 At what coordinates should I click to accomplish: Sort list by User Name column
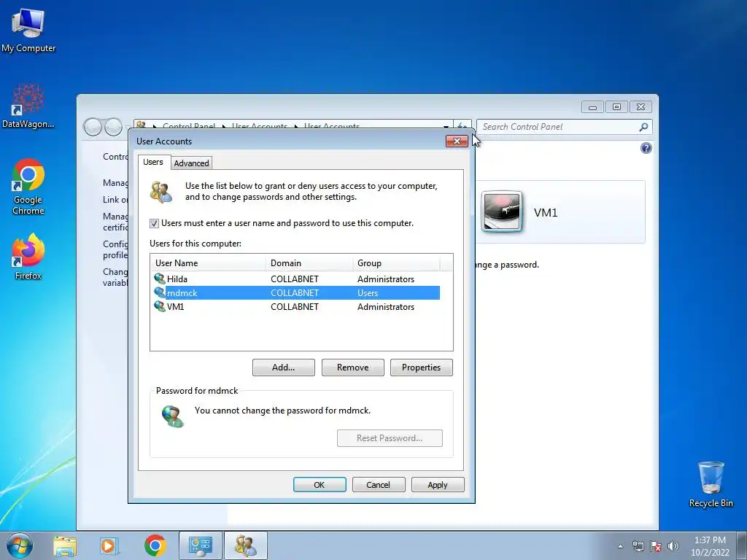[x=208, y=262]
